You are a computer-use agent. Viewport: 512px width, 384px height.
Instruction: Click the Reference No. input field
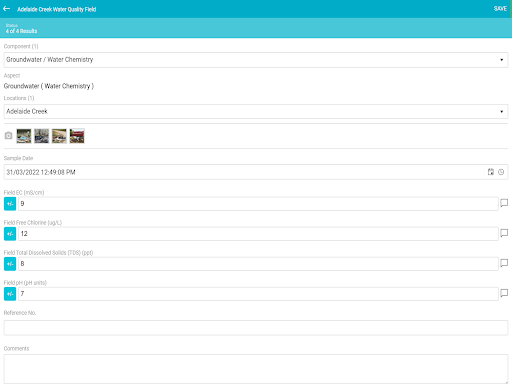[x=256, y=328]
